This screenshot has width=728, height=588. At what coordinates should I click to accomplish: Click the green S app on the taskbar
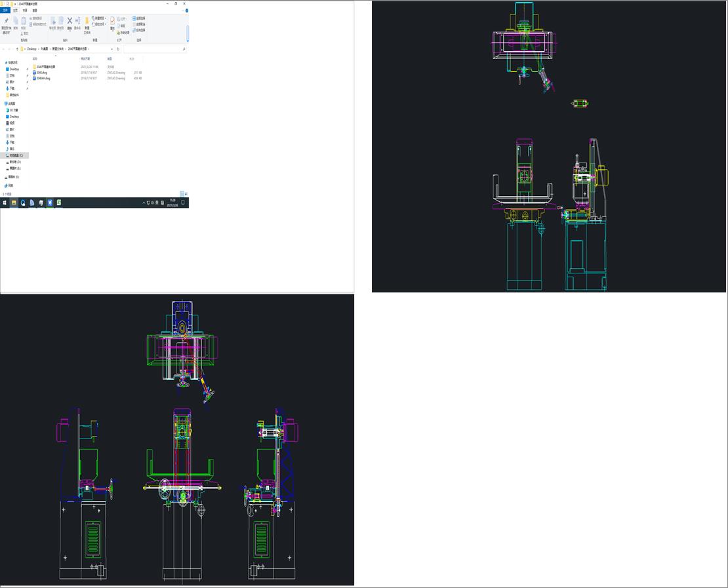[59, 203]
